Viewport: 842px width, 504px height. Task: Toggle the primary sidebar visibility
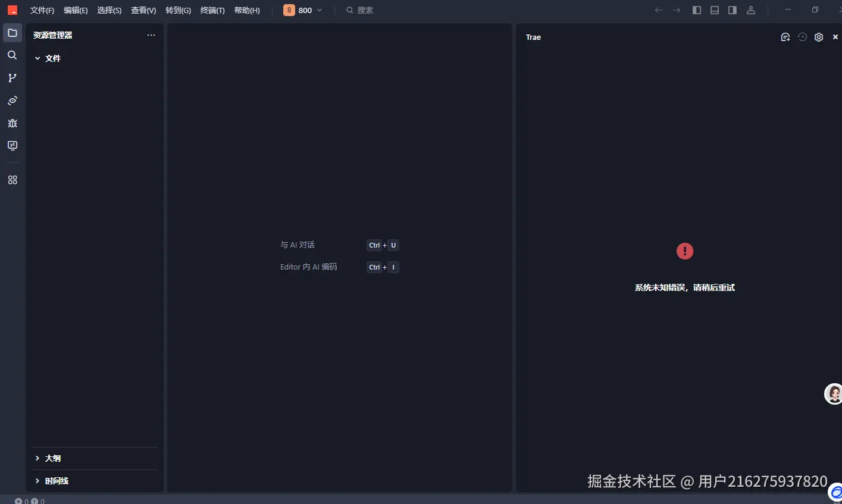point(696,10)
